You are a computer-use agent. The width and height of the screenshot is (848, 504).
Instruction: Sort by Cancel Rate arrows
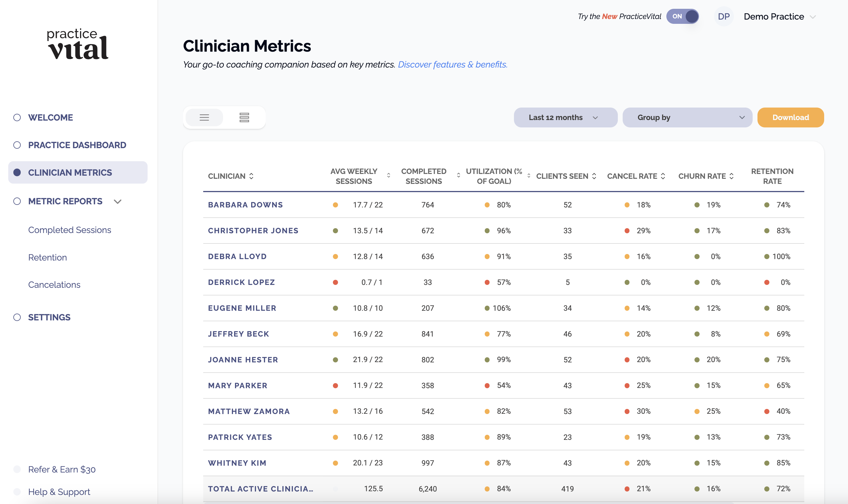pyautogui.click(x=663, y=176)
